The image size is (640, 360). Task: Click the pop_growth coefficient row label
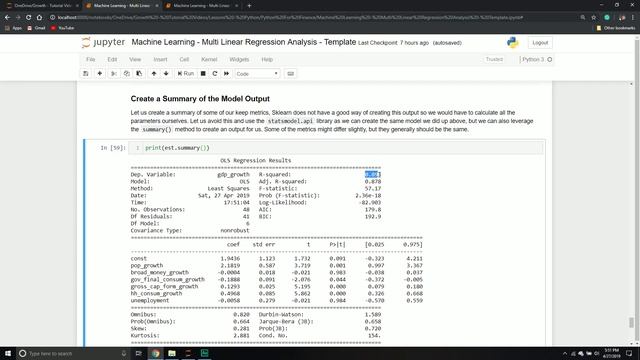[x=147, y=265]
